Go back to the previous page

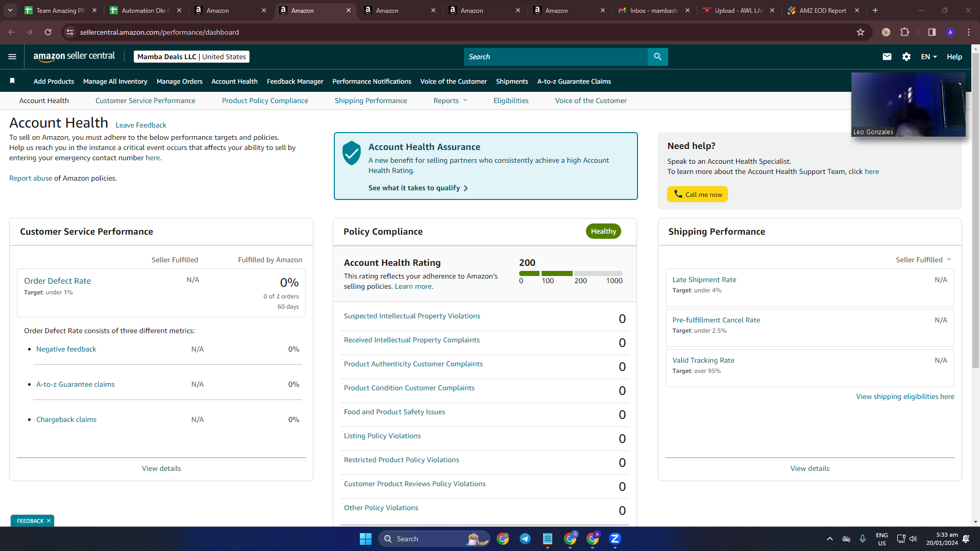click(11, 32)
